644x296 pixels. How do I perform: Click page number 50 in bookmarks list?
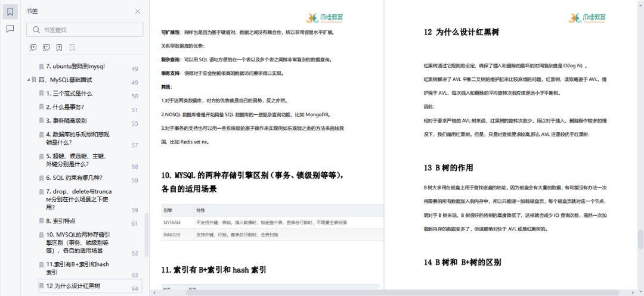[135, 96]
